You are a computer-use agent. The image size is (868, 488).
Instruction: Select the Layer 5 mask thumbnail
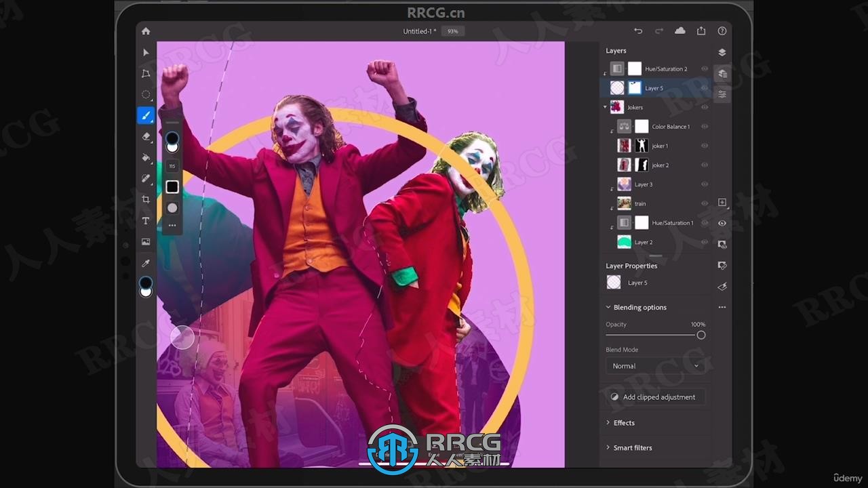[635, 88]
